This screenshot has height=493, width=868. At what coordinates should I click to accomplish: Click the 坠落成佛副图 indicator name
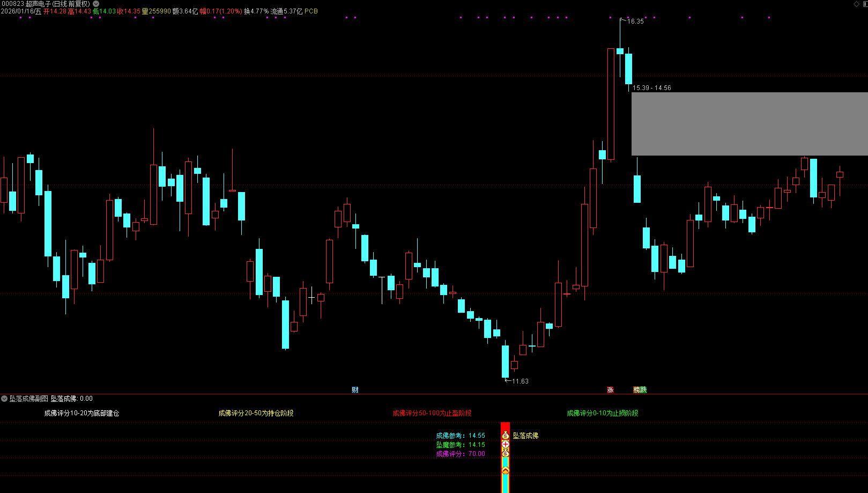click(x=29, y=399)
